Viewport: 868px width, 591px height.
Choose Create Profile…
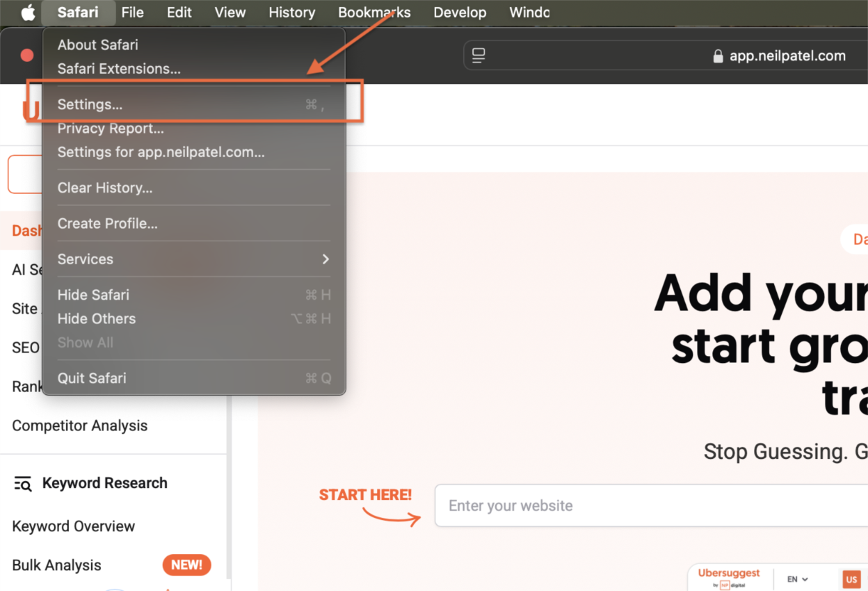coord(194,223)
